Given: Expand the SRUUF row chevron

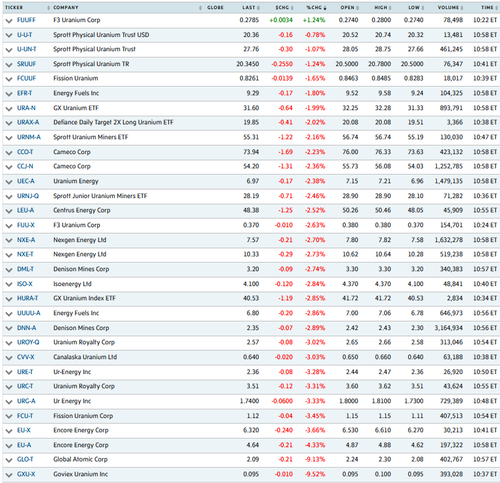Looking at the screenshot, I should point(9,65).
